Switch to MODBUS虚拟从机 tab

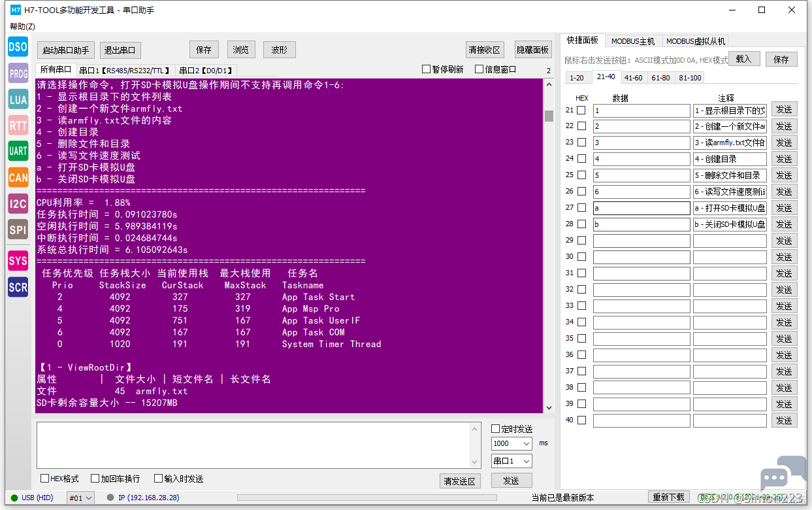pyautogui.click(x=696, y=41)
